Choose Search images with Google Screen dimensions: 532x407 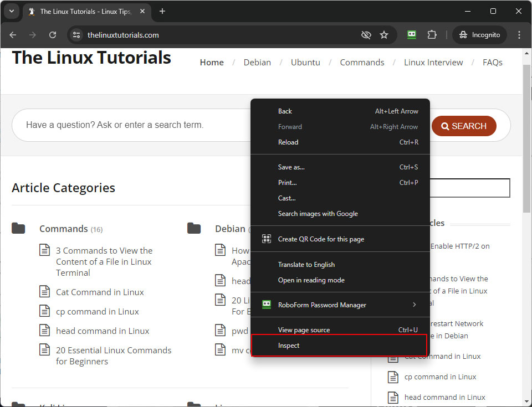(x=340, y=214)
